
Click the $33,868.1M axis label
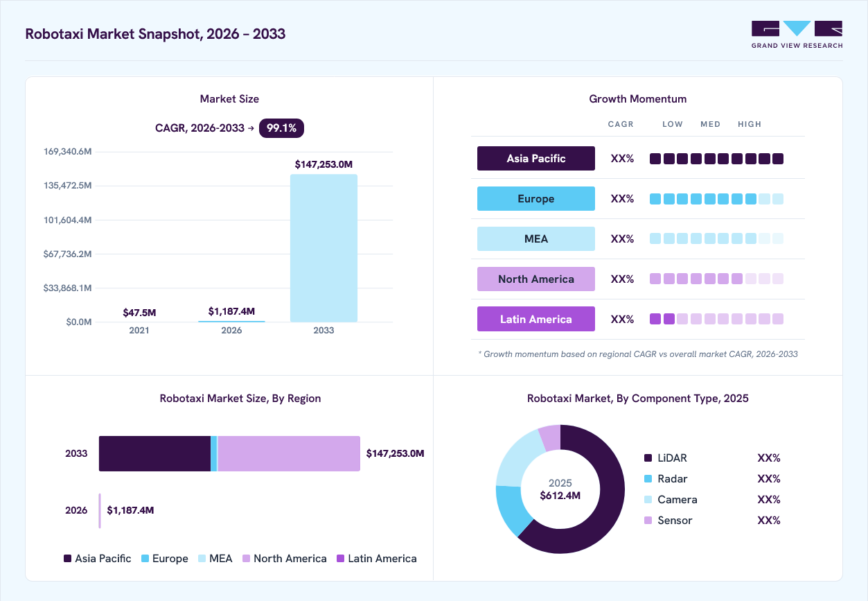68,288
